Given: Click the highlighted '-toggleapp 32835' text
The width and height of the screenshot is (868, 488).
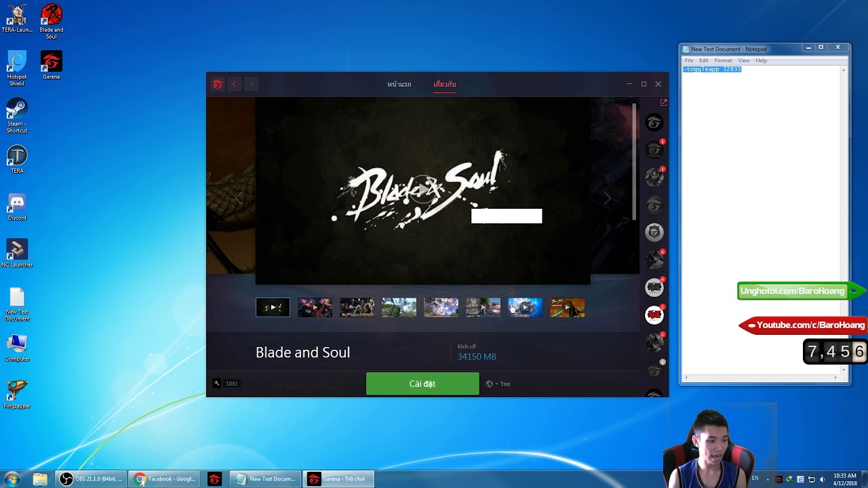Looking at the screenshot, I should click(x=712, y=69).
